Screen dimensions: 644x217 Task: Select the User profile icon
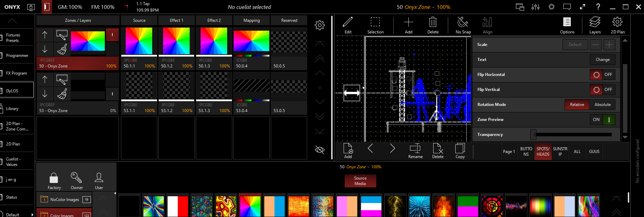click(99, 181)
